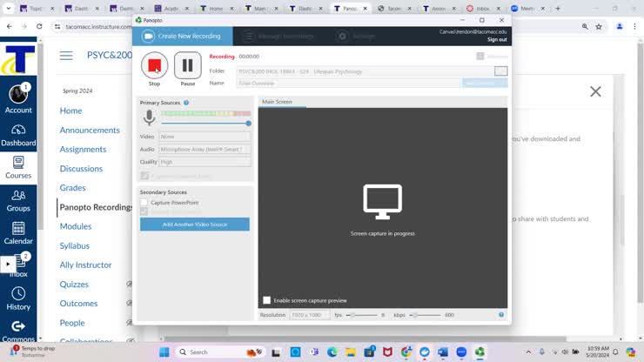The image size is (644, 362).
Task: Click the help icon beside kbps
Action: pos(501,315)
